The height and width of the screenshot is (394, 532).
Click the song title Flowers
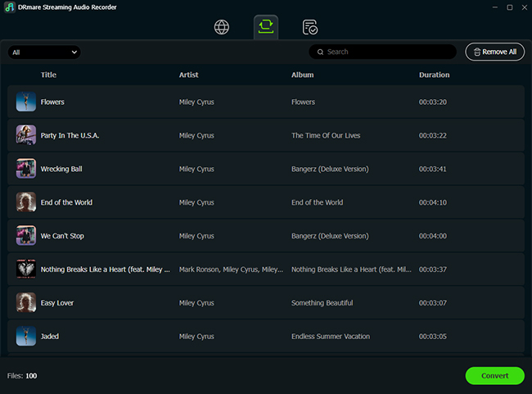[x=52, y=102]
